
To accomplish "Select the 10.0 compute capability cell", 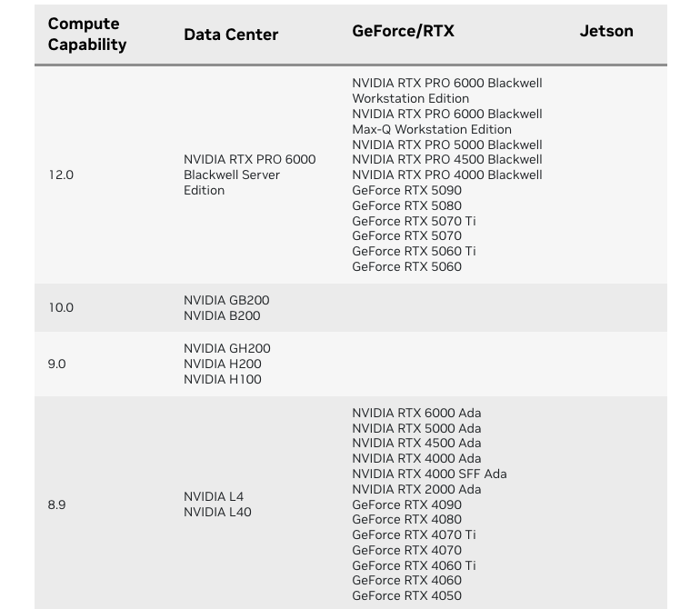I will click(x=61, y=307).
